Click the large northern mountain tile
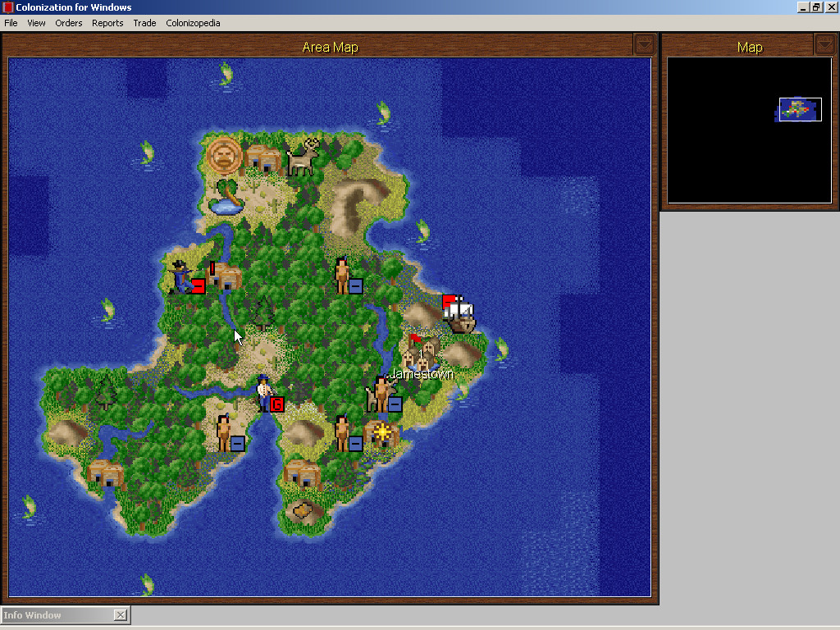 (358, 206)
